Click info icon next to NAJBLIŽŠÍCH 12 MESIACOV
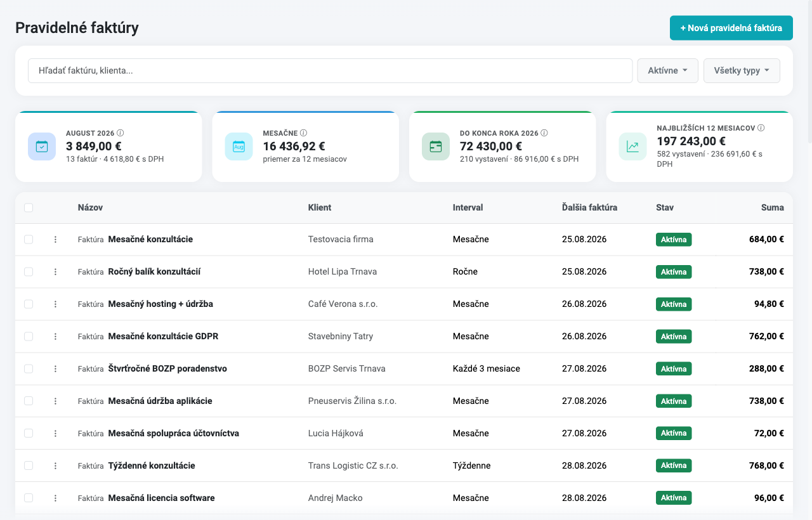812x520 pixels. click(761, 127)
